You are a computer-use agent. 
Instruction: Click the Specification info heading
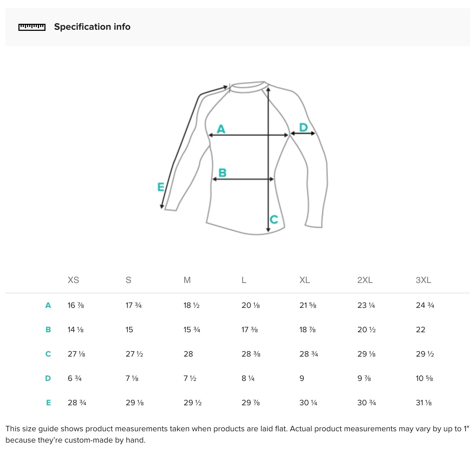[x=92, y=27]
